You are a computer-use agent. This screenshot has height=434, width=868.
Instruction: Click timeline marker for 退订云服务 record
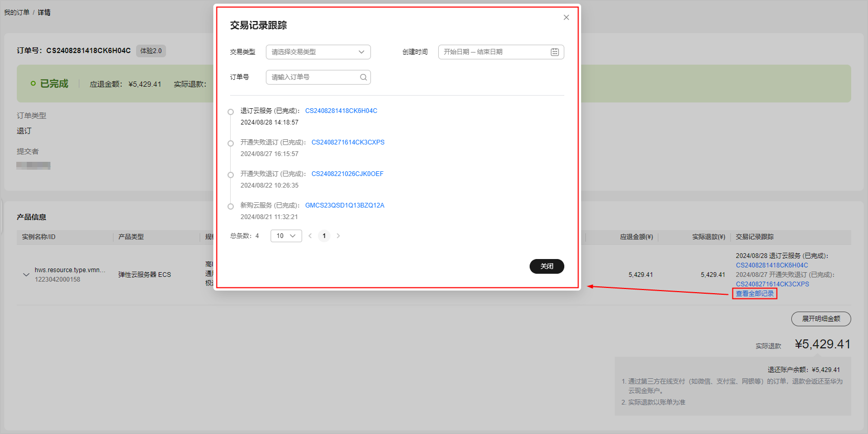point(231,112)
